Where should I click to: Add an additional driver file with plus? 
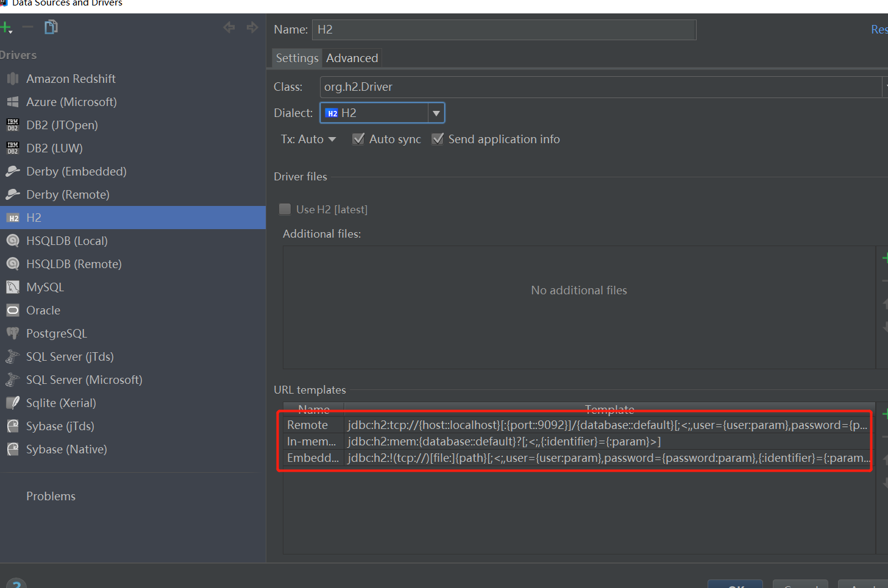pyautogui.click(x=884, y=258)
